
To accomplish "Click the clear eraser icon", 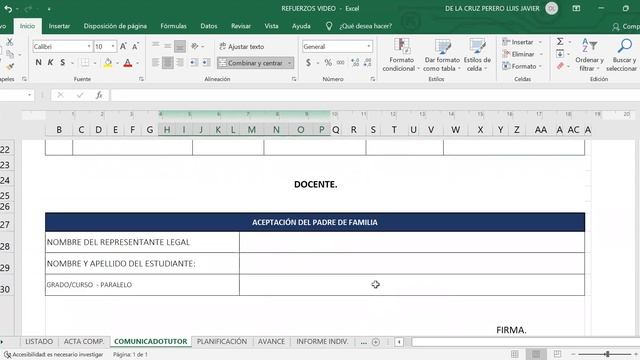I will pos(560,66).
